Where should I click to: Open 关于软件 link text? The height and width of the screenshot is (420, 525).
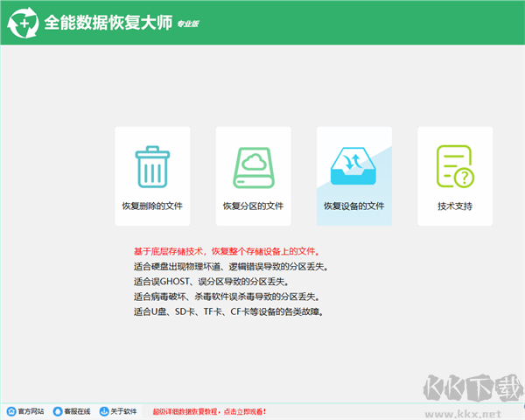123,411
